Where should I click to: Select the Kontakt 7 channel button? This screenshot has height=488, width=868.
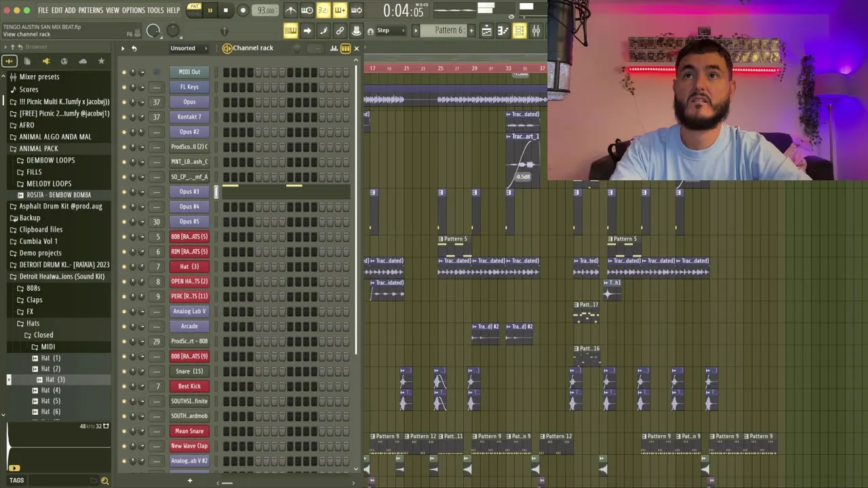[x=189, y=117]
